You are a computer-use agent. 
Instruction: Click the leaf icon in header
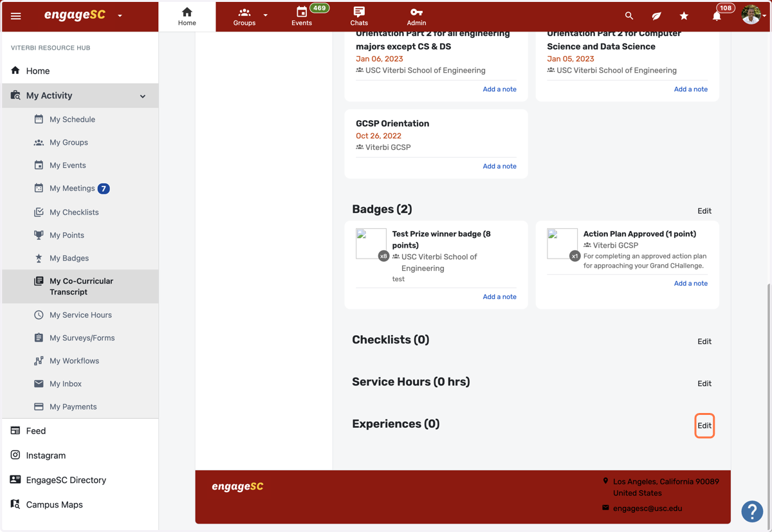point(656,16)
